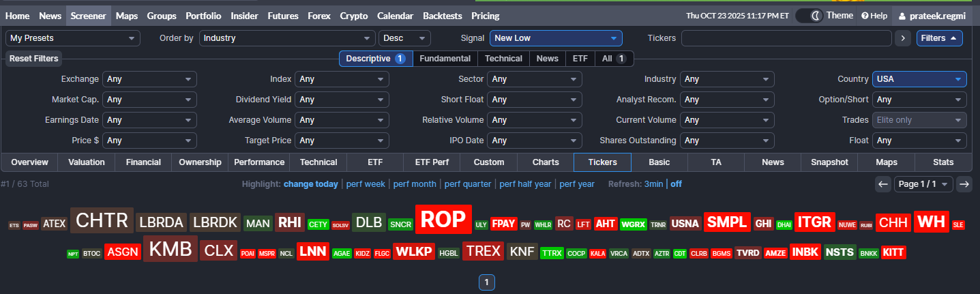The image size is (980, 294).
Task: Open the INBK ticker tile
Action: (805, 252)
